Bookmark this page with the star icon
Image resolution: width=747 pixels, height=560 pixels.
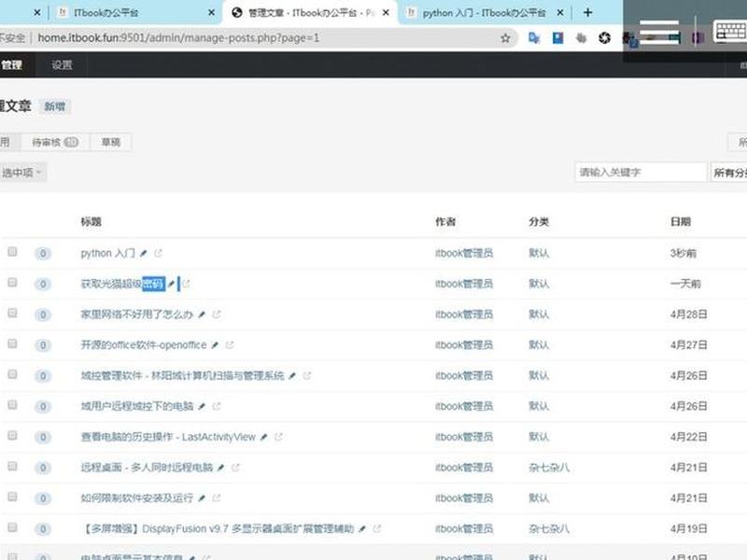click(x=505, y=38)
